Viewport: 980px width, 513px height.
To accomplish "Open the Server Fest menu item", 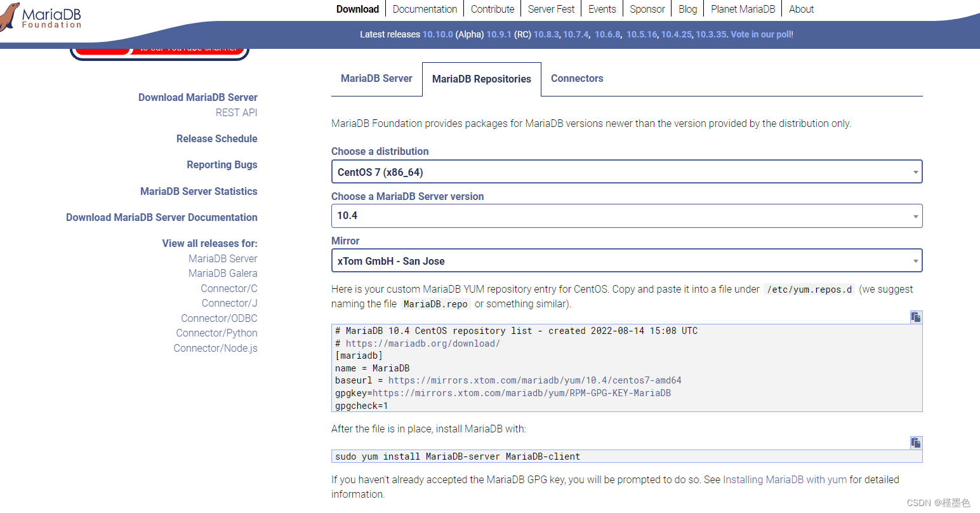I will coord(550,9).
